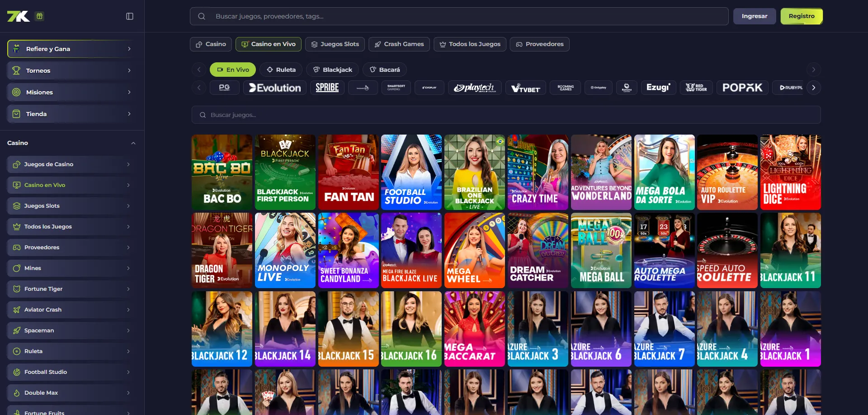The width and height of the screenshot is (868, 415).
Task: Open the Lightning Dice game thumbnail
Action: coord(791,172)
